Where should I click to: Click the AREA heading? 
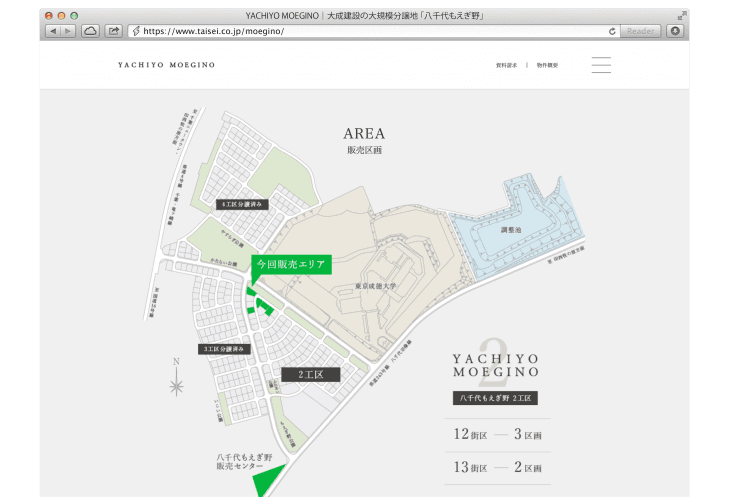(x=364, y=134)
